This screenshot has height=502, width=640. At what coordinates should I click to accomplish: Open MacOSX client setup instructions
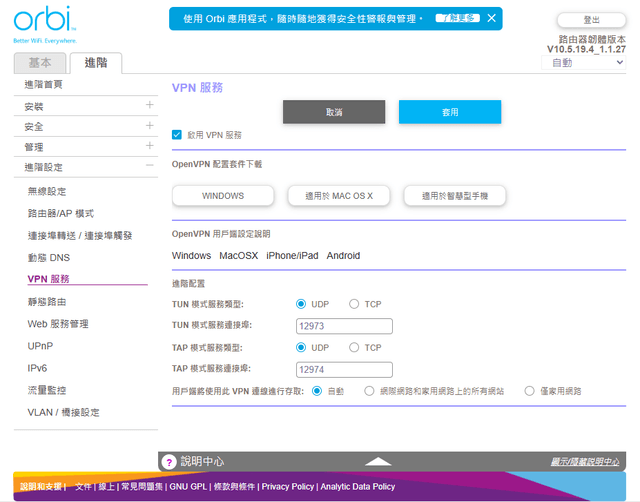(239, 255)
